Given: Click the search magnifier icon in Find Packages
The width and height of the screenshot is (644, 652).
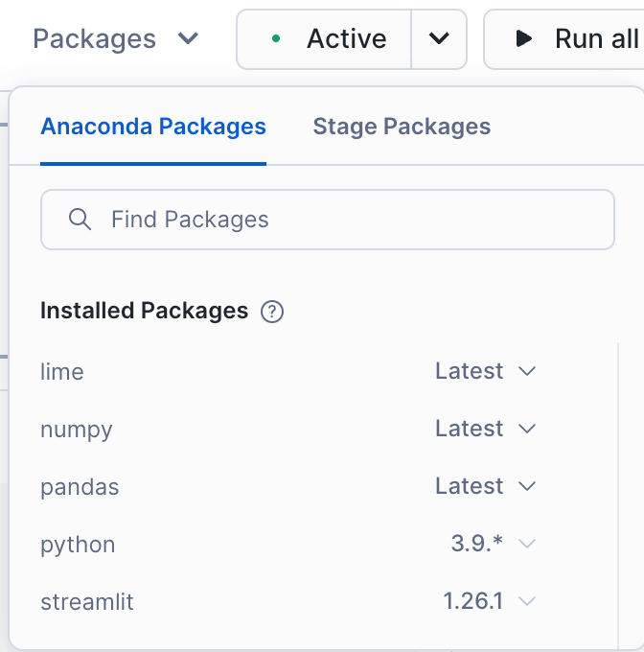Looking at the screenshot, I should [x=80, y=220].
